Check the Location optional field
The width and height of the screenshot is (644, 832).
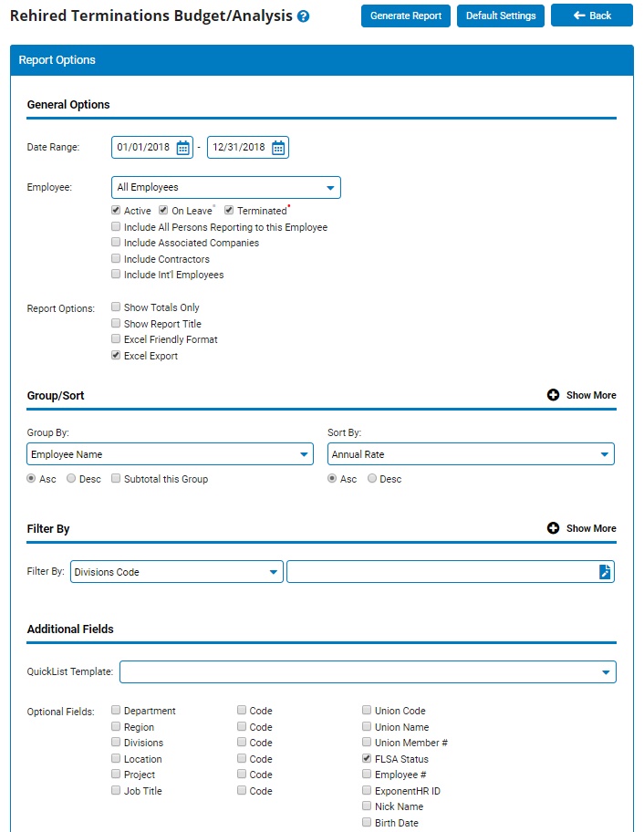pyautogui.click(x=116, y=758)
